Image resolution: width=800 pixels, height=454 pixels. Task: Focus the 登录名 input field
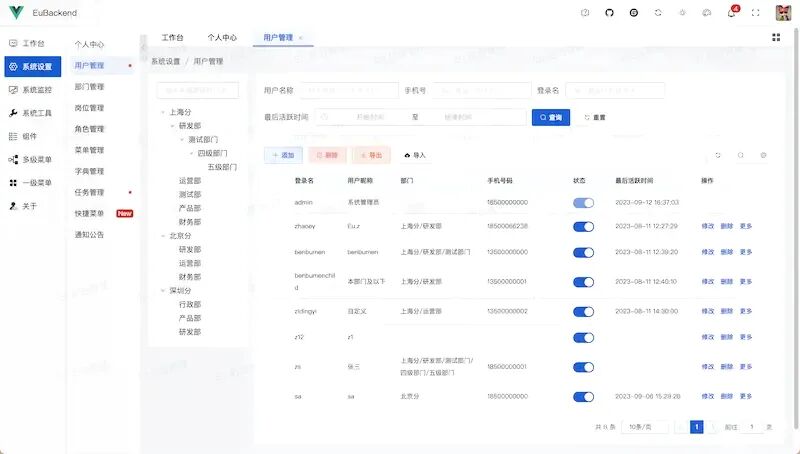pyautogui.click(x=615, y=90)
